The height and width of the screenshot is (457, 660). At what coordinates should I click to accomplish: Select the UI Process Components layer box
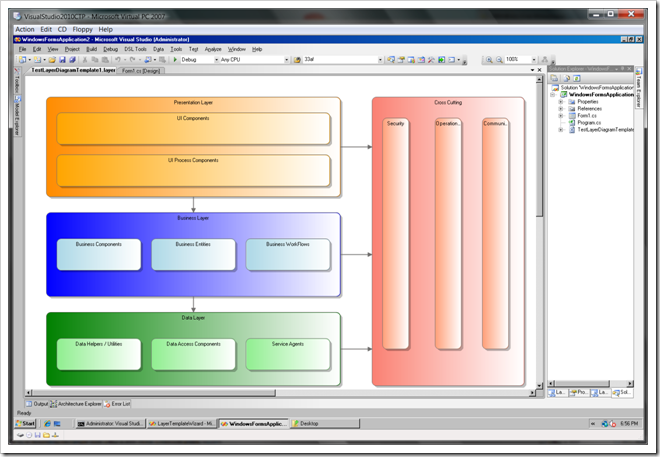coord(193,171)
